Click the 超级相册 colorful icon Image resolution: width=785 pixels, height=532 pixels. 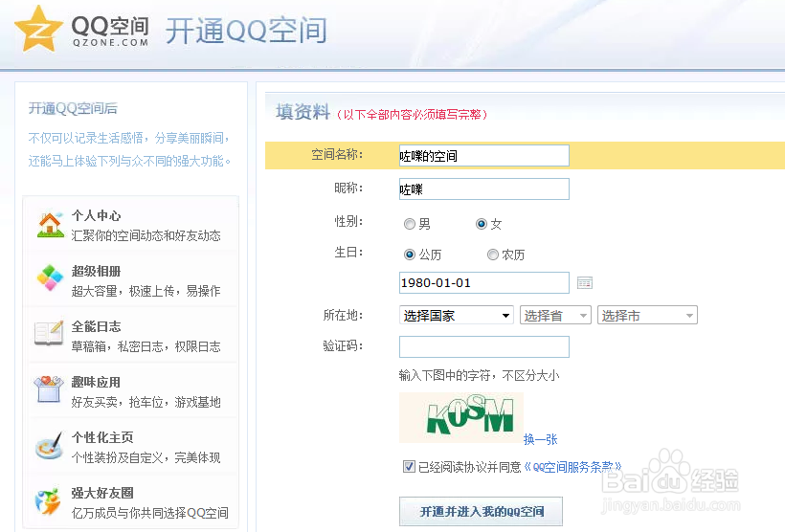(x=50, y=277)
